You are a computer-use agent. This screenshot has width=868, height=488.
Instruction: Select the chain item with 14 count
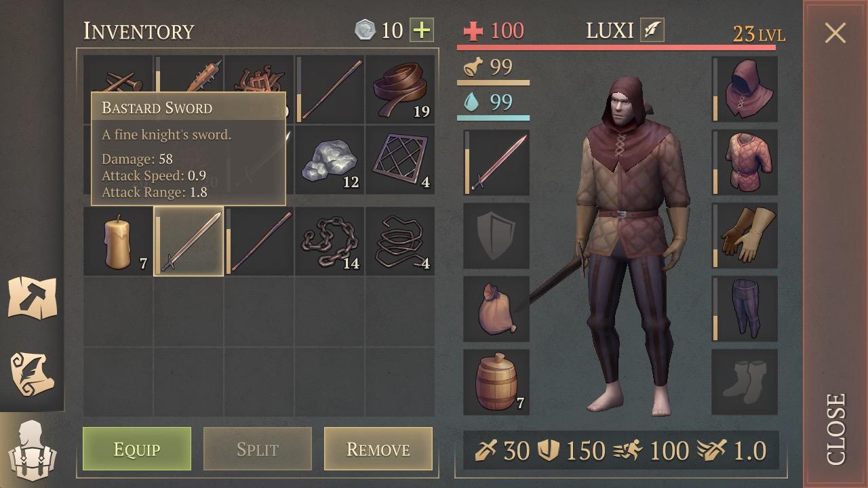pyautogui.click(x=330, y=241)
